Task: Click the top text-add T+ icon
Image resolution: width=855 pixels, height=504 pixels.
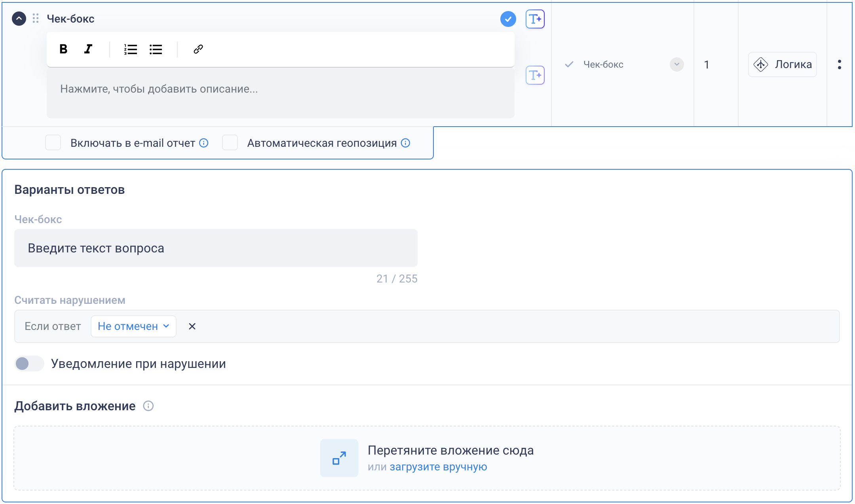Action: click(x=535, y=19)
